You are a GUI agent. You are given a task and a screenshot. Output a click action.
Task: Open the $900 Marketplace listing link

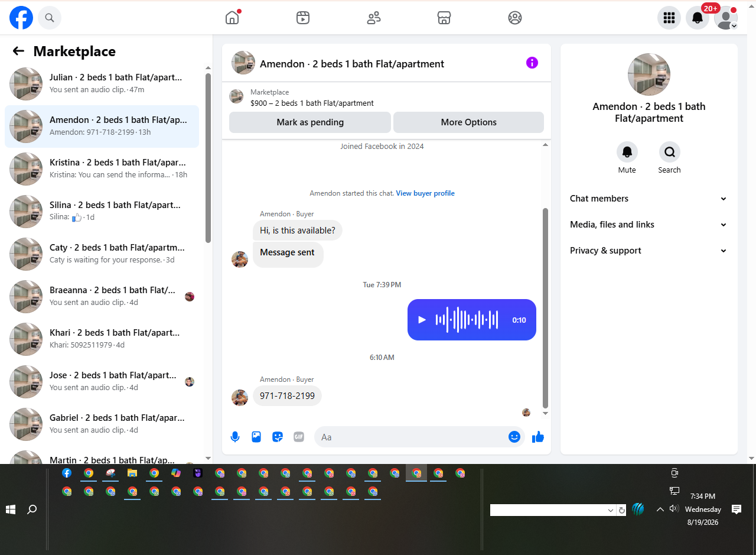pyautogui.click(x=312, y=103)
